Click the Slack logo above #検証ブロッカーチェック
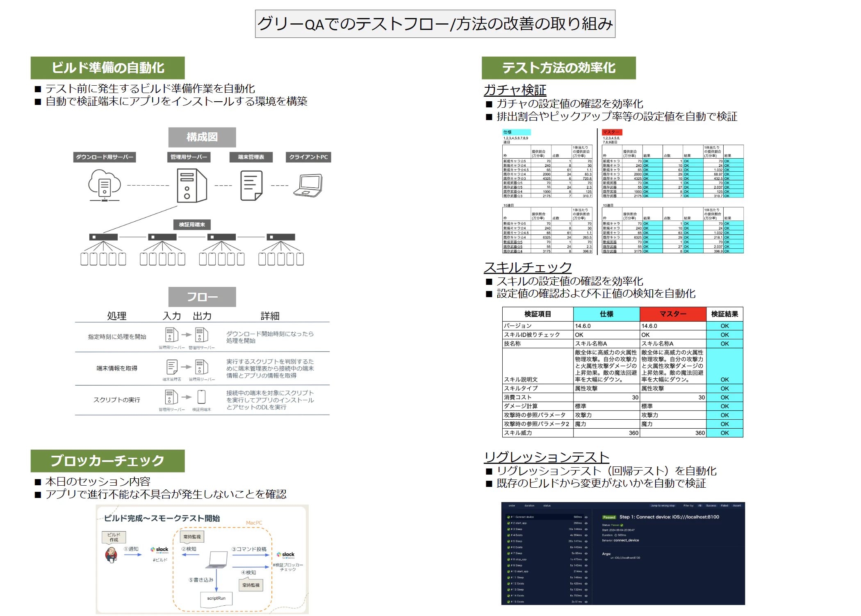This screenshot has height=616, width=861. coord(285,555)
